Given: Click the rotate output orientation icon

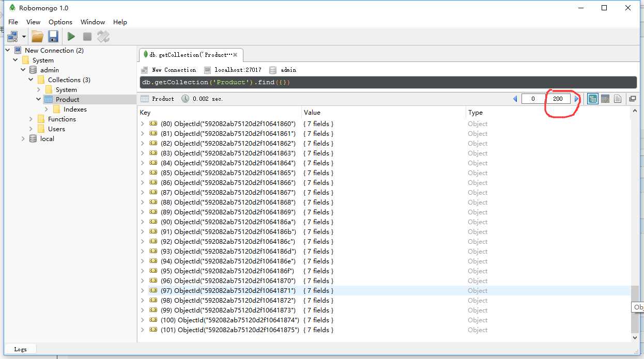Looking at the screenshot, I should coord(103,36).
